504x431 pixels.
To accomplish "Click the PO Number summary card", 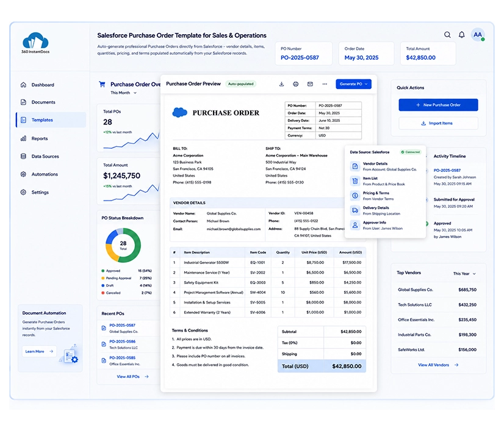I will [x=303, y=54].
